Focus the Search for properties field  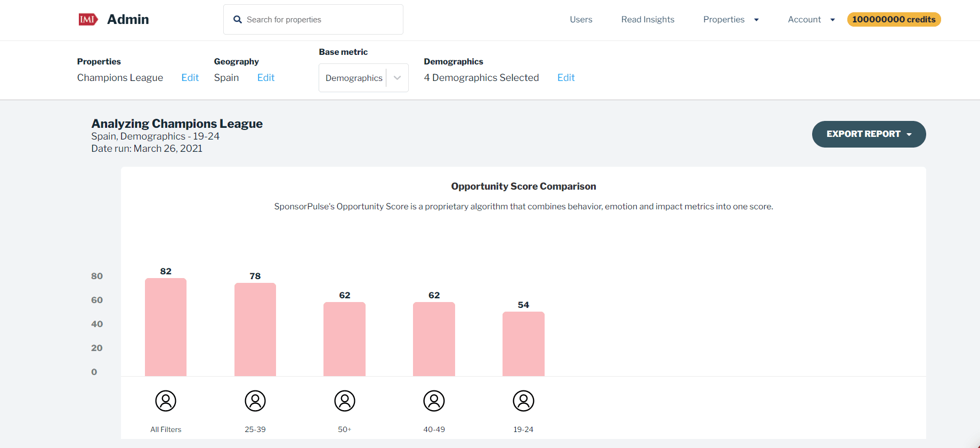click(x=320, y=20)
